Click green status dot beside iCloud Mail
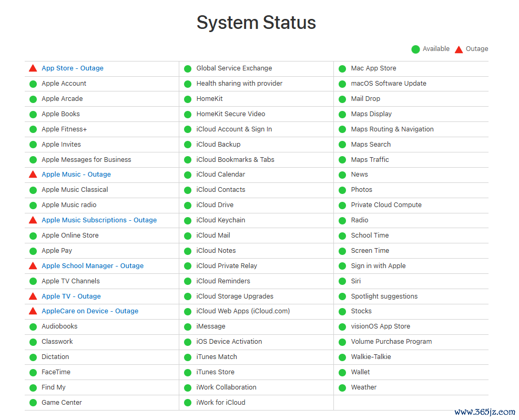This screenshot has width=519, height=420. pyautogui.click(x=188, y=236)
